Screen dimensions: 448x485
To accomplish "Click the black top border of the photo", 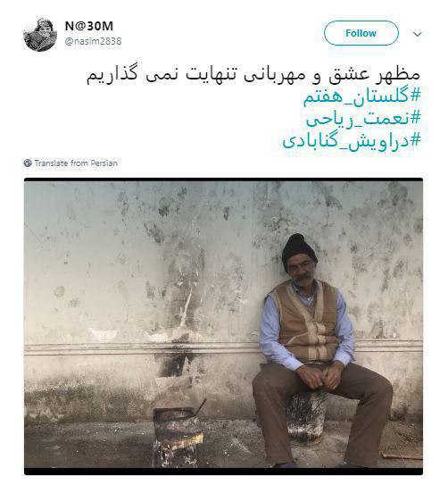I will (223, 180).
